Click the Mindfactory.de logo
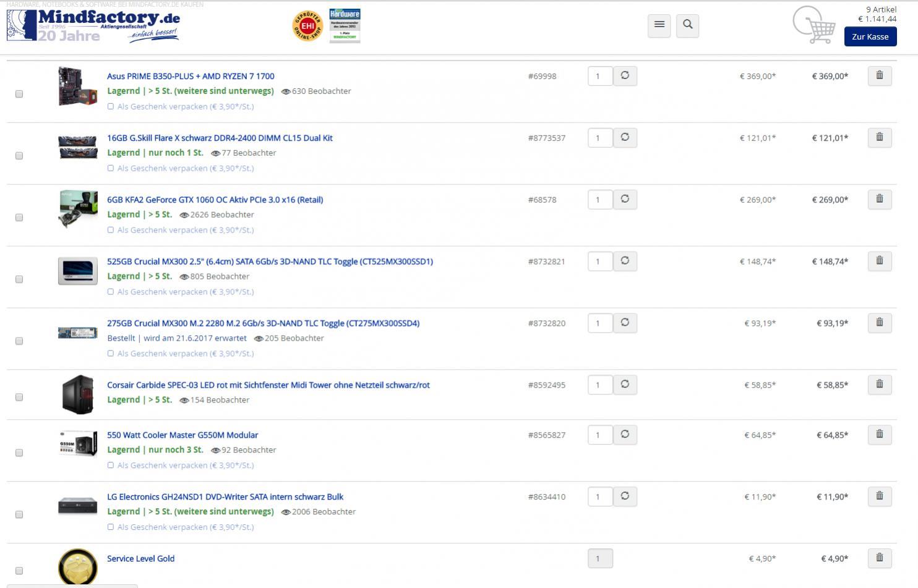 pos(93,25)
